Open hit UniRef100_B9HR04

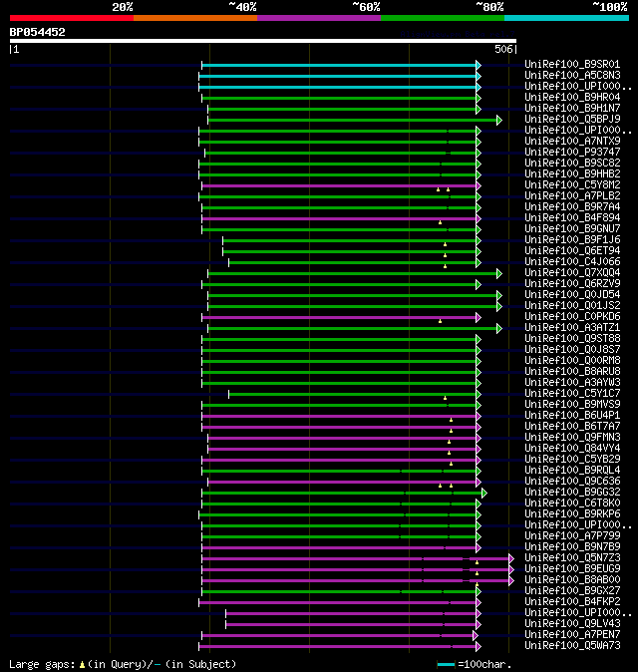[x=572, y=98]
